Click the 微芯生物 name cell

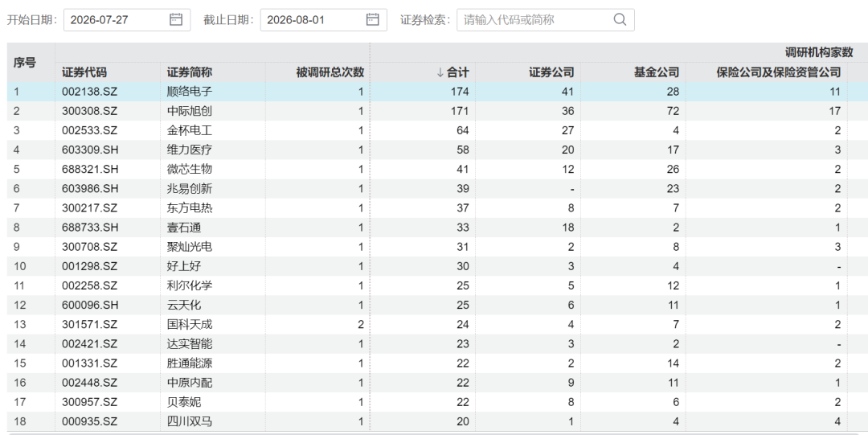(190, 170)
